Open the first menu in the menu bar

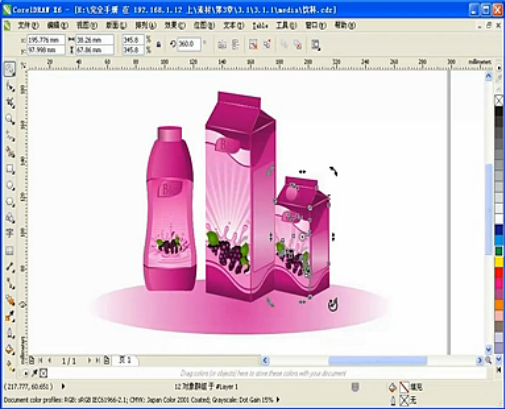pyautogui.click(x=28, y=25)
